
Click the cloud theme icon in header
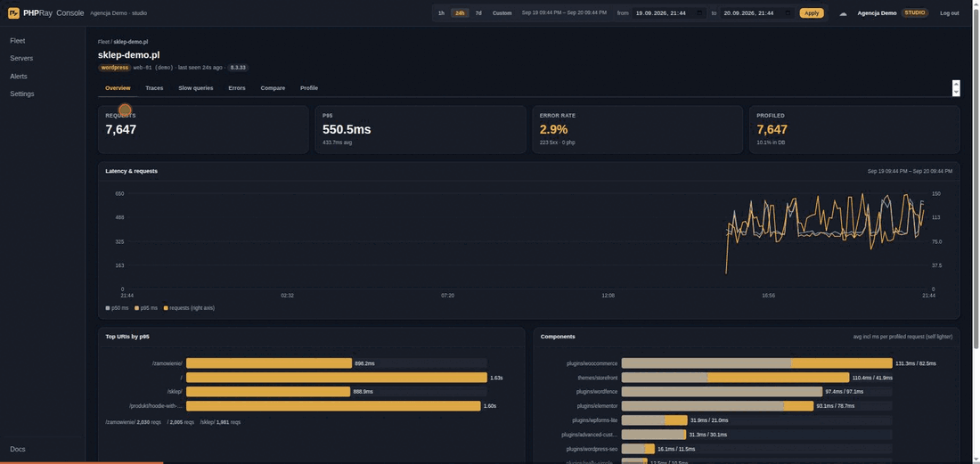pos(843,13)
